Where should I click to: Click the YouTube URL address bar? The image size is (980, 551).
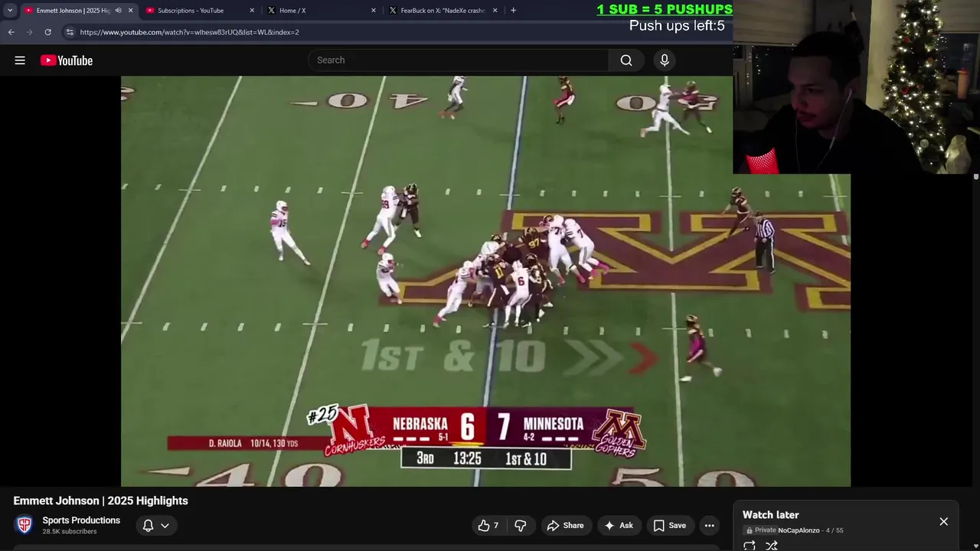point(383,32)
